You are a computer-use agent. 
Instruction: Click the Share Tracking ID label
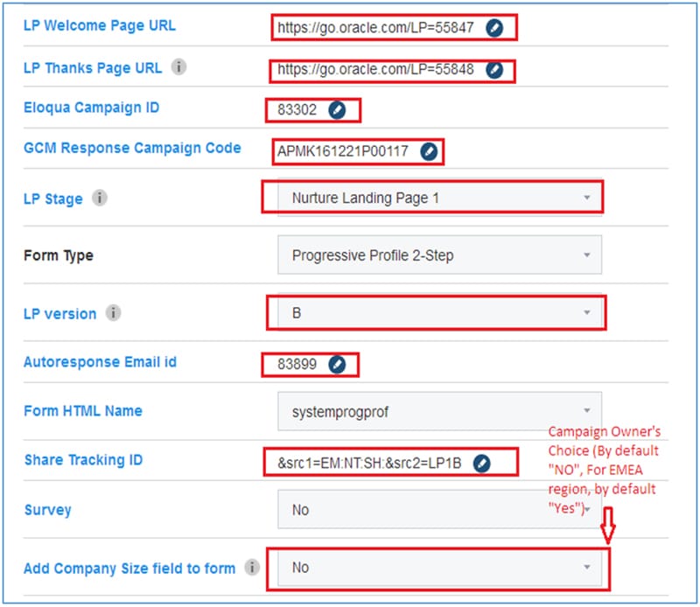(83, 460)
